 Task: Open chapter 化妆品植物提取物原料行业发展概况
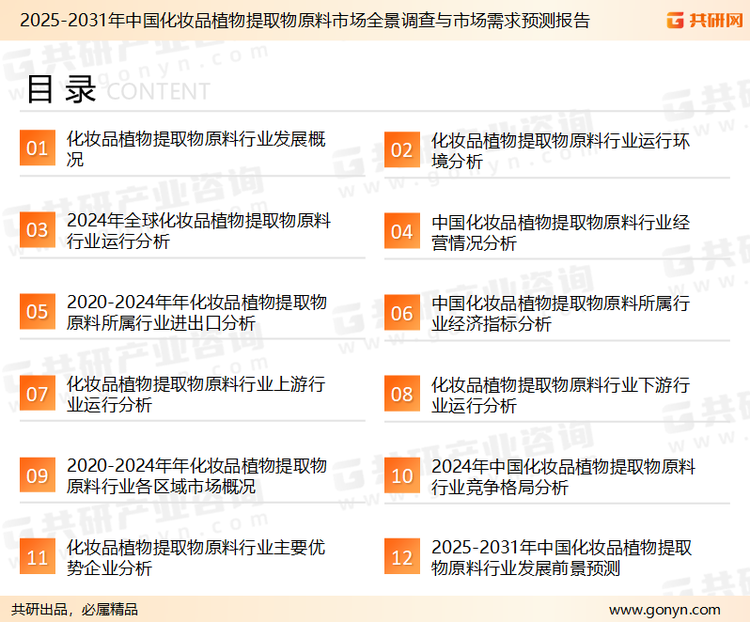pyautogui.click(x=196, y=149)
